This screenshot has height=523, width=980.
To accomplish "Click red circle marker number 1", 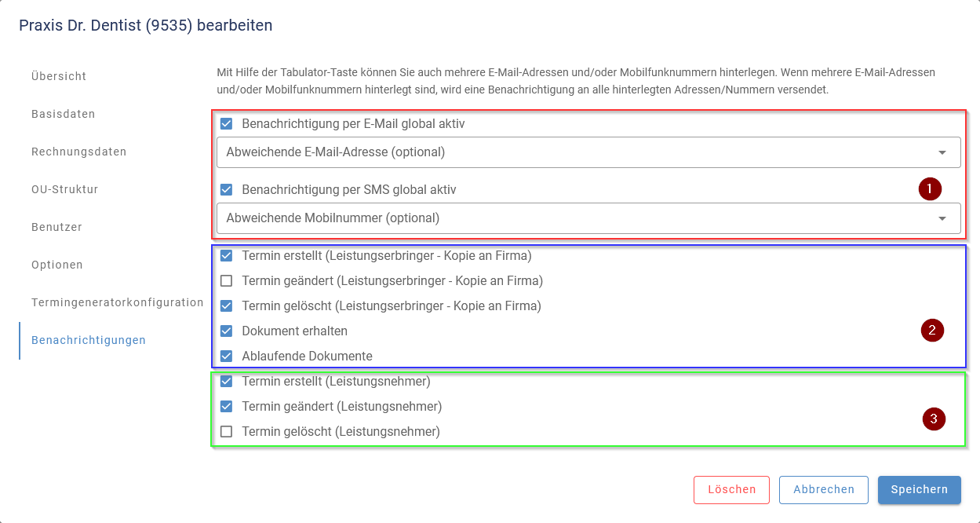I will (930, 188).
